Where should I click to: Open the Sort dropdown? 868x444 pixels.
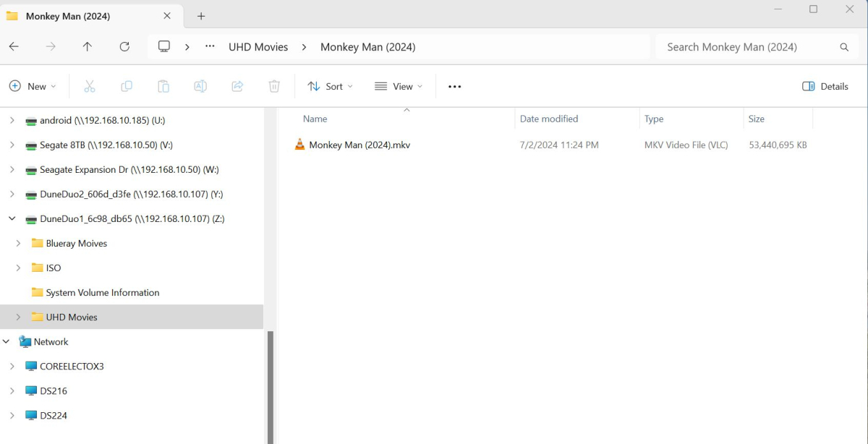click(330, 86)
